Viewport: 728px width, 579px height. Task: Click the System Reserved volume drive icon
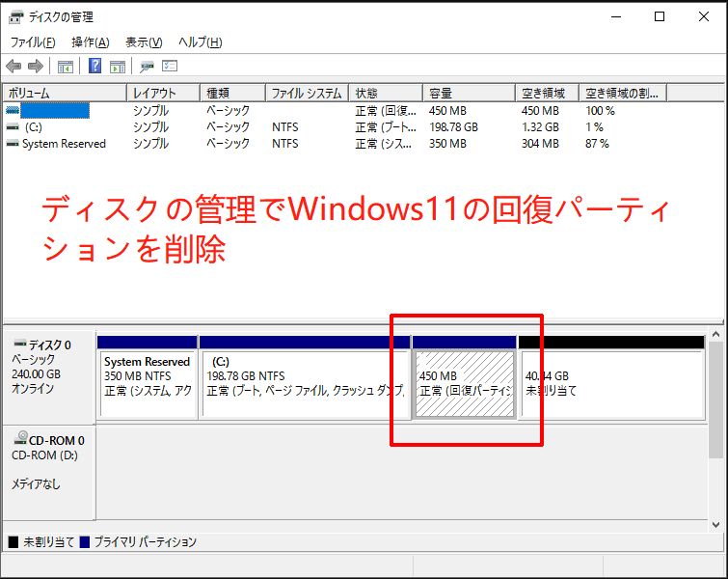coord(13,144)
